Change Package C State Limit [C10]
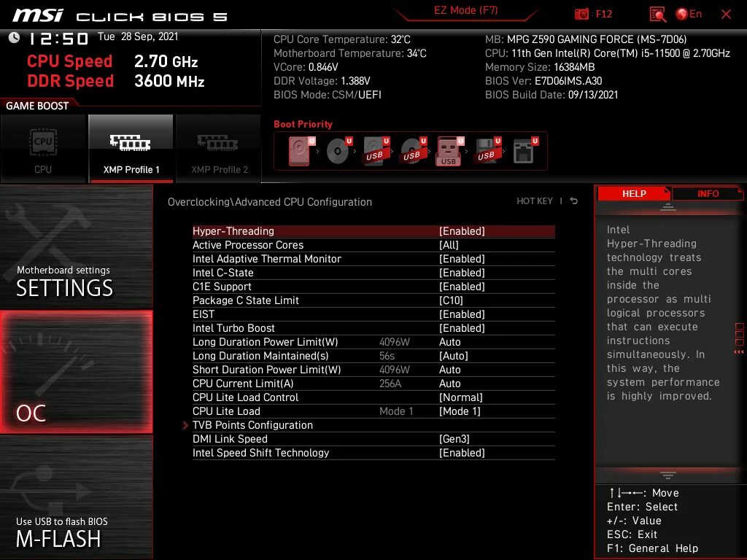This screenshot has height=560, width=747. (x=451, y=300)
